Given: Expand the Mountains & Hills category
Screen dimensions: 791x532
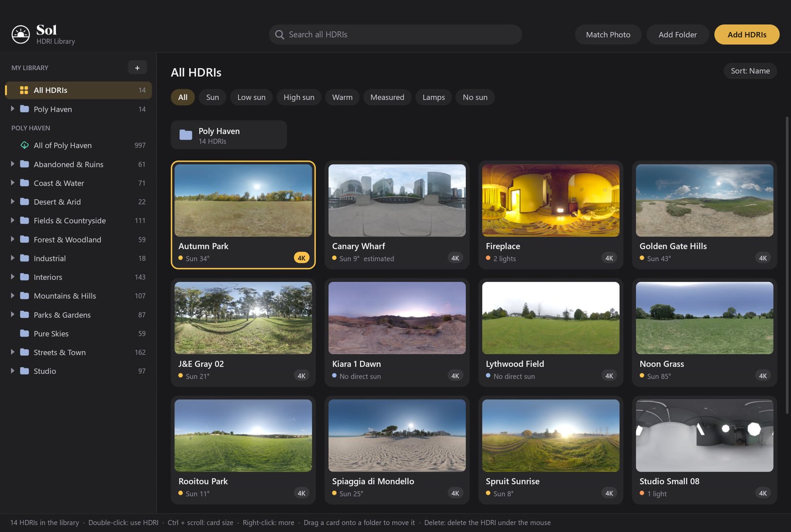Looking at the screenshot, I should tap(12, 295).
